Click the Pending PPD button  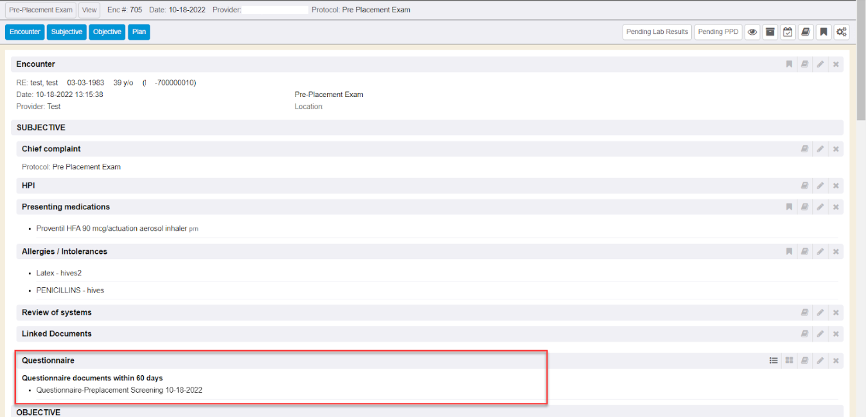[718, 32]
